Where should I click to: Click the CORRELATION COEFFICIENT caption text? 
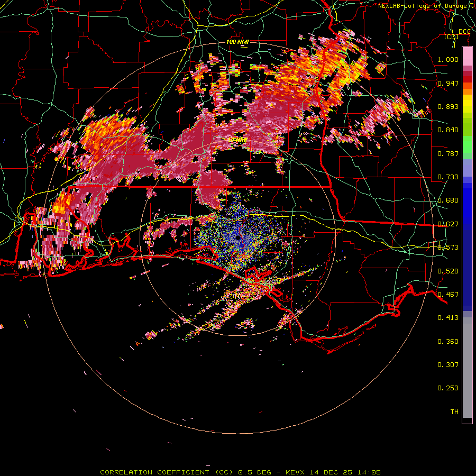(x=154, y=472)
